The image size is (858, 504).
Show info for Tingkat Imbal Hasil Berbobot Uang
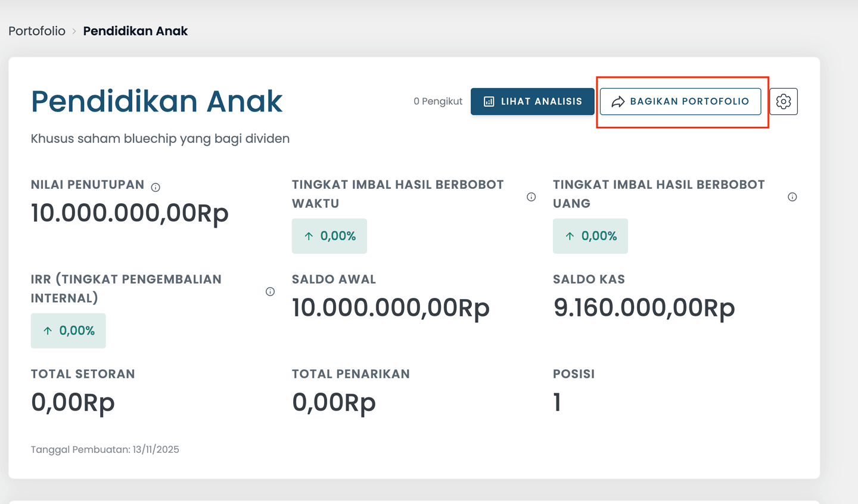click(x=792, y=197)
